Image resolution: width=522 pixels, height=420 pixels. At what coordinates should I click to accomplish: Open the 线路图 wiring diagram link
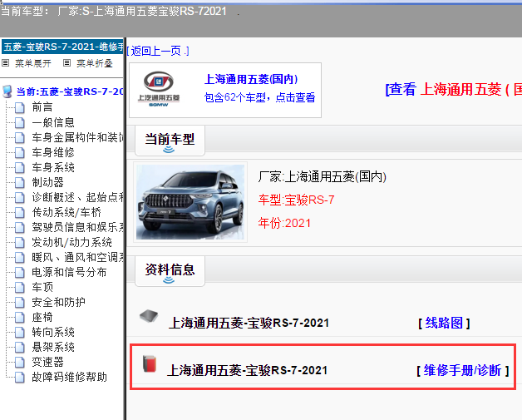pyautogui.click(x=444, y=323)
